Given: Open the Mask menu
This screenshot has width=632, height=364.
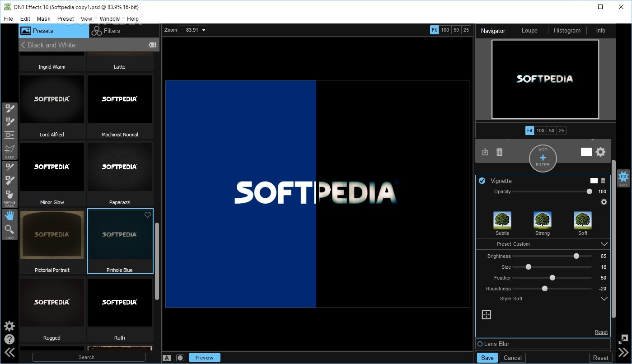Looking at the screenshot, I should 44,19.
